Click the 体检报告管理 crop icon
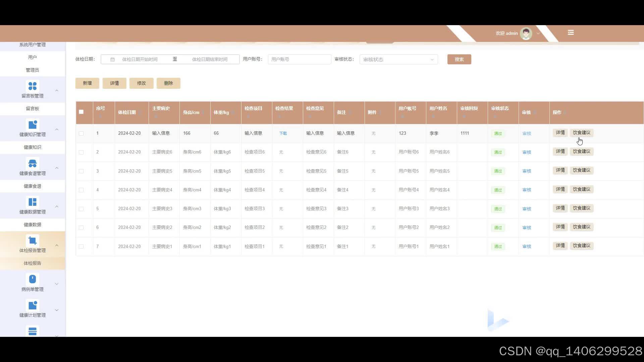Viewport: 644px width, 362px height. (x=33, y=241)
